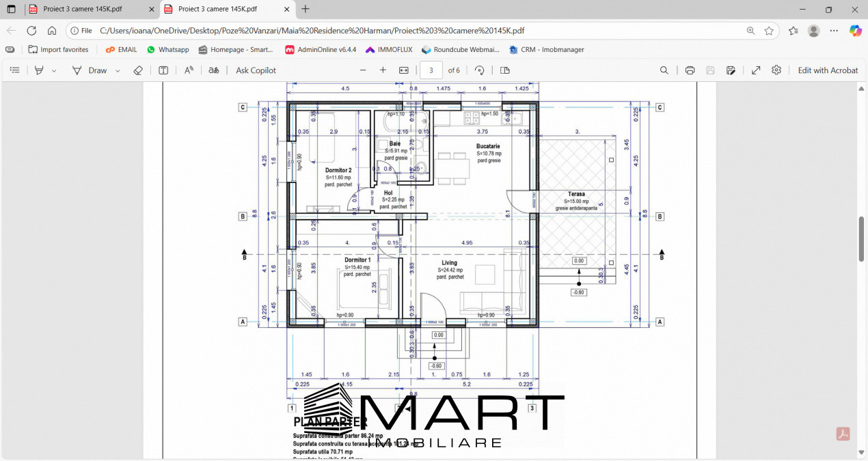Open the PDF settings gear

[x=776, y=70]
